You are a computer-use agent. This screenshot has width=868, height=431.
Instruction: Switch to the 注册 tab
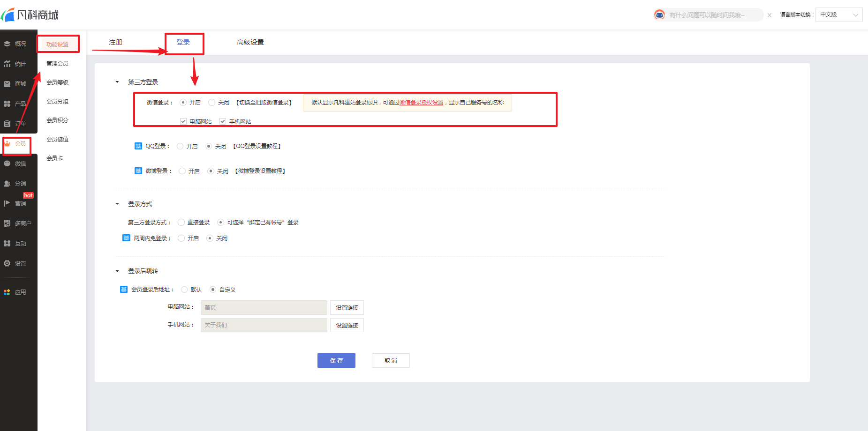(x=116, y=42)
